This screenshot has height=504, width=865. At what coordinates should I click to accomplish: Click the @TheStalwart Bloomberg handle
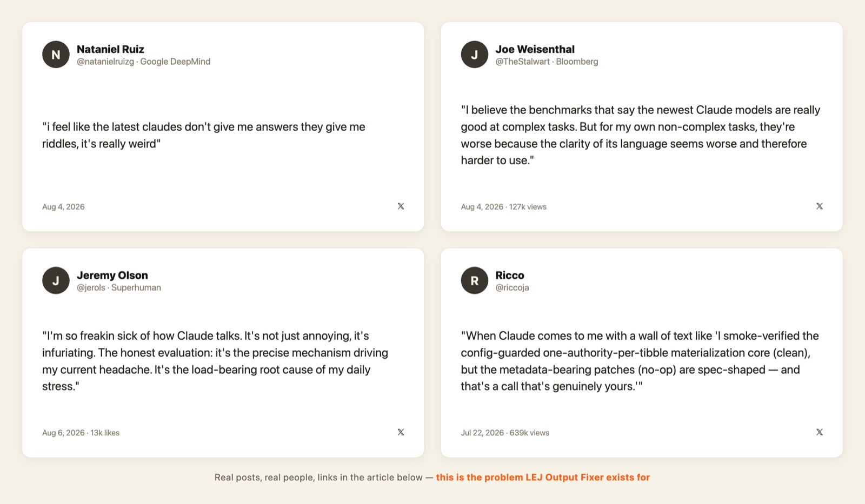click(547, 62)
